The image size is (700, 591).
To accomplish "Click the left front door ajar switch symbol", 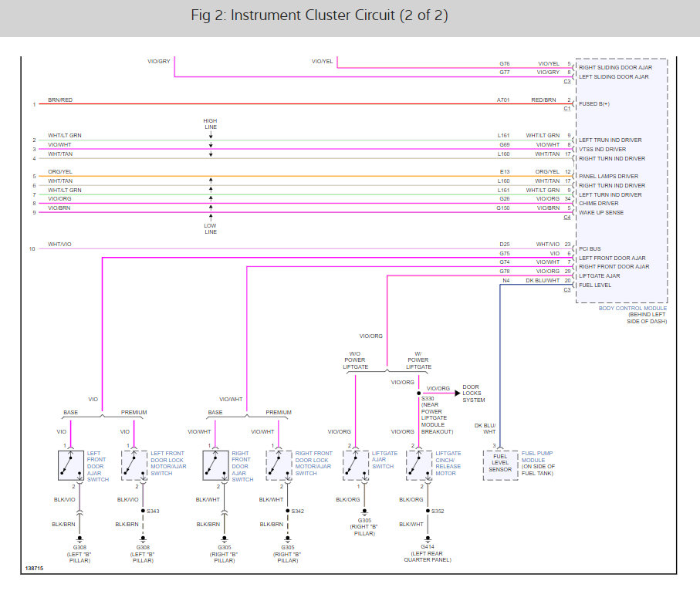I will click(71, 465).
